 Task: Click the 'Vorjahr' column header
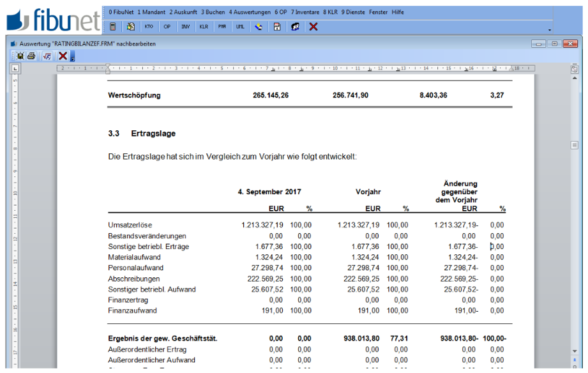tap(368, 192)
